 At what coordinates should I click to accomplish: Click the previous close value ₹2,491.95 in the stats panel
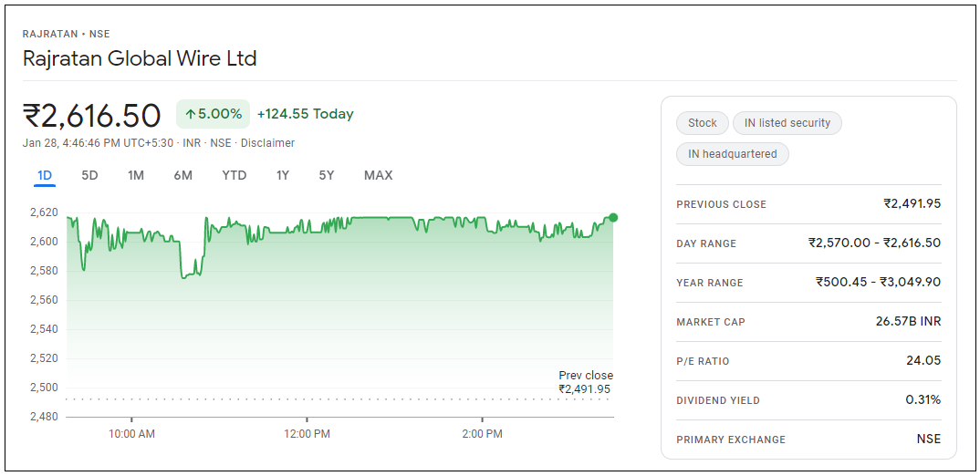tap(912, 203)
